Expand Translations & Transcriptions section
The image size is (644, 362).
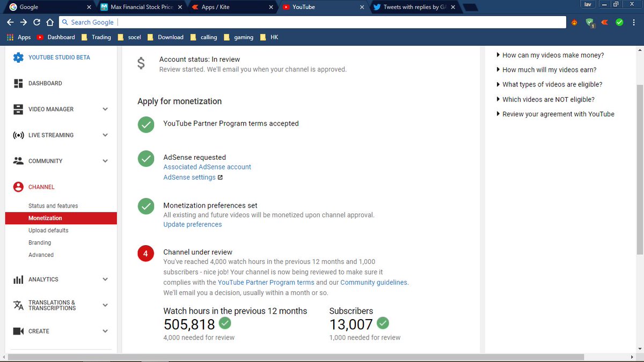point(105,305)
